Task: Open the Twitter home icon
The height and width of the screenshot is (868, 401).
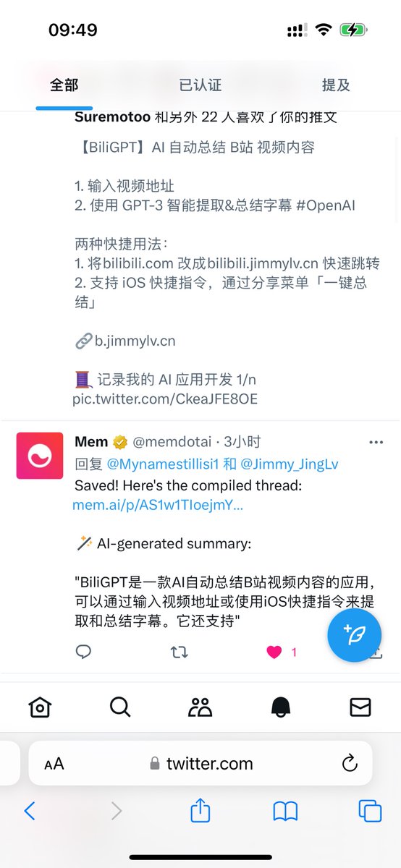Action: 40,707
